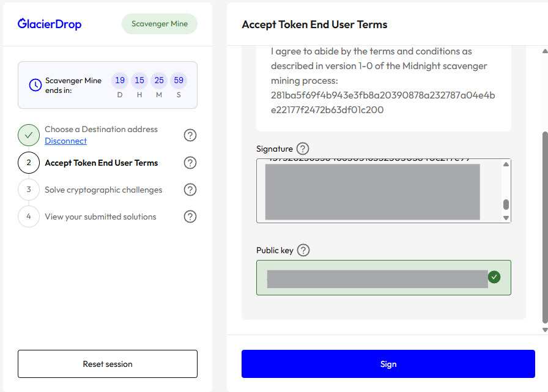Click the green checkmark in Public key field
The image size is (548, 392).
pyautogui.click(x=494, y=277)
